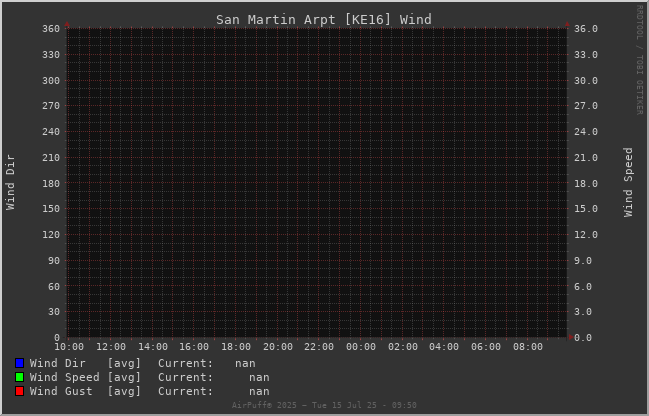Click the 10:00 time axis label

pyautogui.click(x=69, y=347)
